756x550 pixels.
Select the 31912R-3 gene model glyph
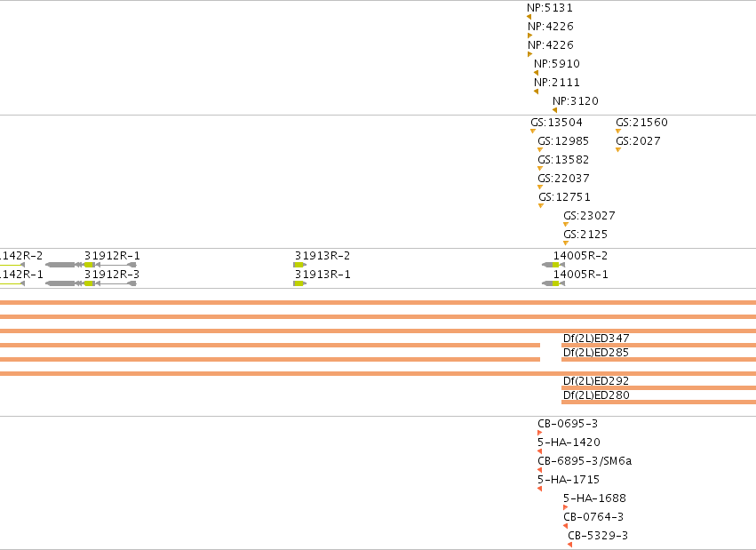[x=91, y=283]
